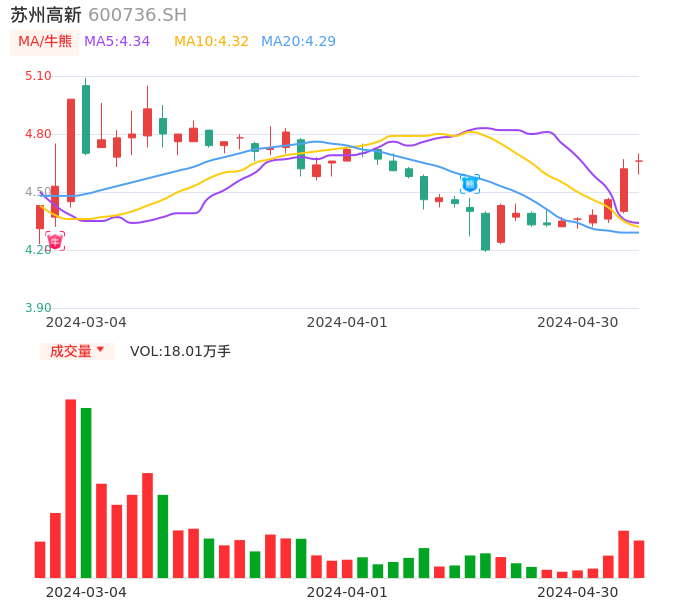Click the dropdown arrow beside 成交量
Viewport: 686px width, 606px height.
(x=100, y=350)
